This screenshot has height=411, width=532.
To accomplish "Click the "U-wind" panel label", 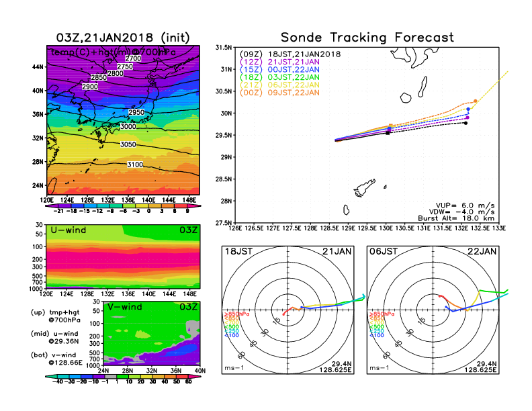I will click(x=69, y=230).
